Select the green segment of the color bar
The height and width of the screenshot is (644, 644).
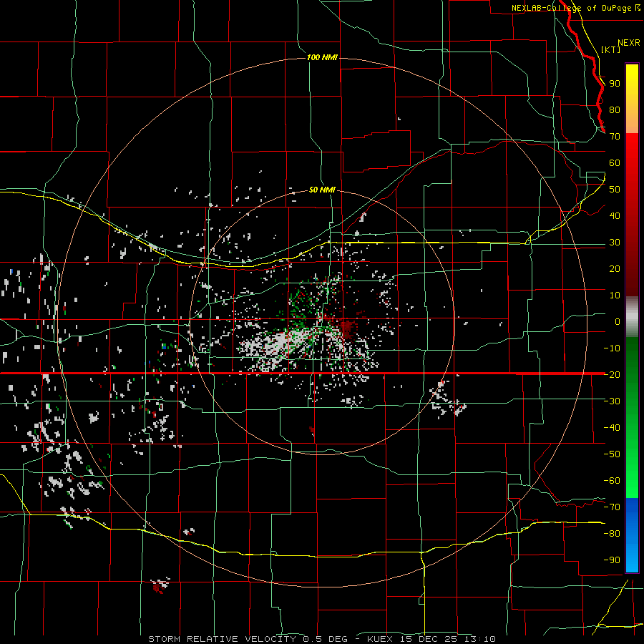click(632, 417)
